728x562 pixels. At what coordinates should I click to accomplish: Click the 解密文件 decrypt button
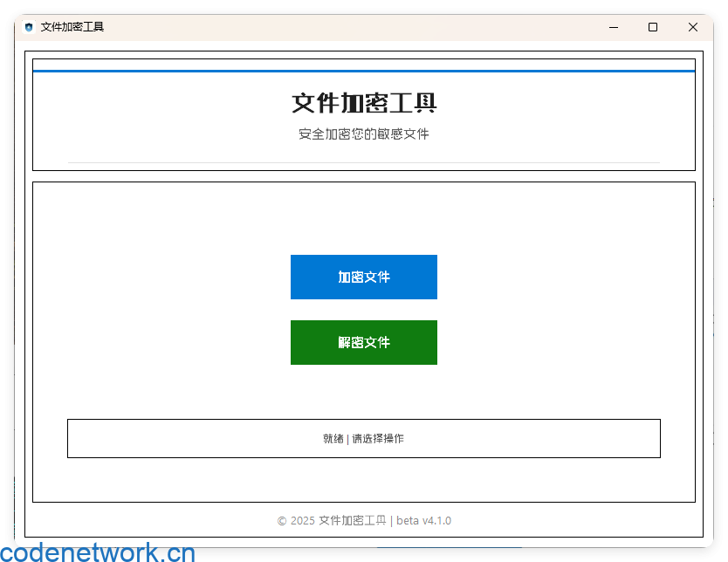(x=364, y=342)
